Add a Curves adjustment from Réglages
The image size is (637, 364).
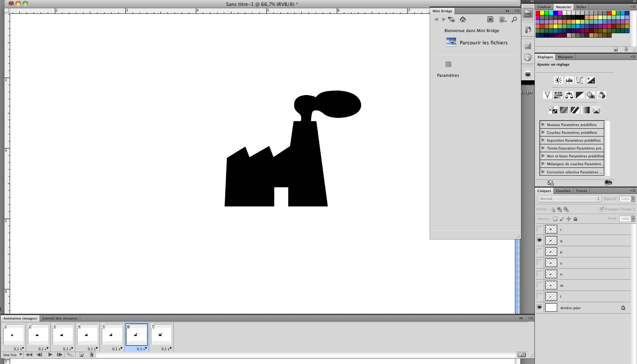pyautogui.click(x=580, y=80)
